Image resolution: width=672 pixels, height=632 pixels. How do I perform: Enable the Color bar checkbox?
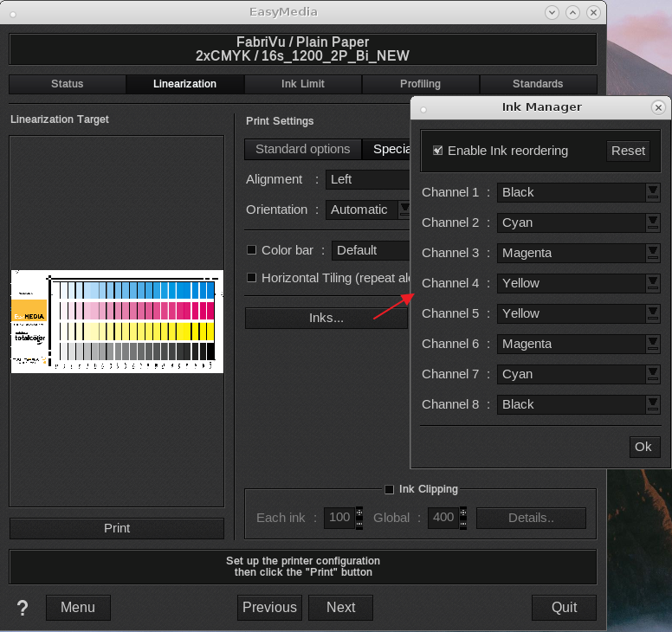click(x=252, y=250)
